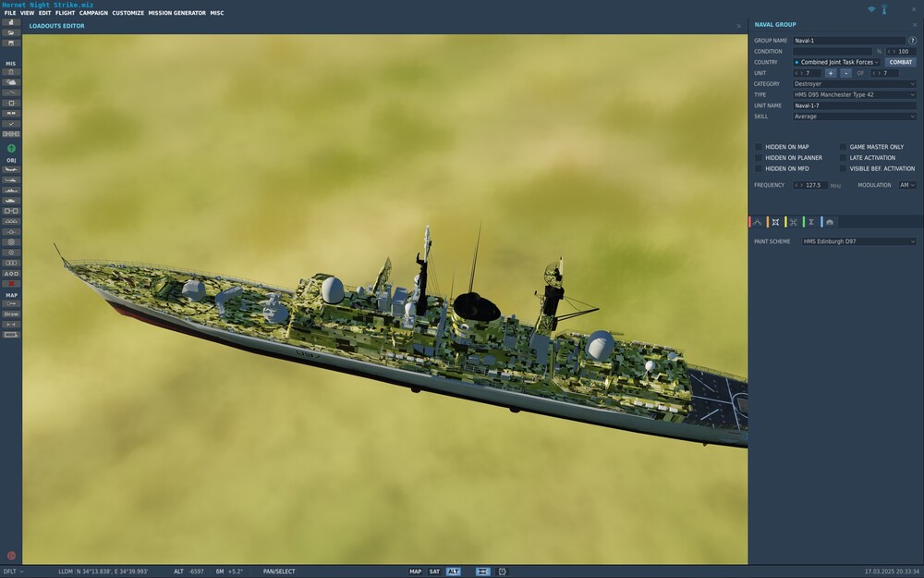The image size is (924, 578).
Task: Tick Visible Bef. Activation checkbox
Action: [843, 168]
